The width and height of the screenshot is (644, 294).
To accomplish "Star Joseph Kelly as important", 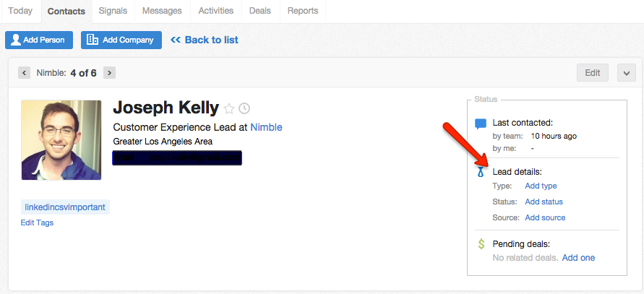I will 229,108.
